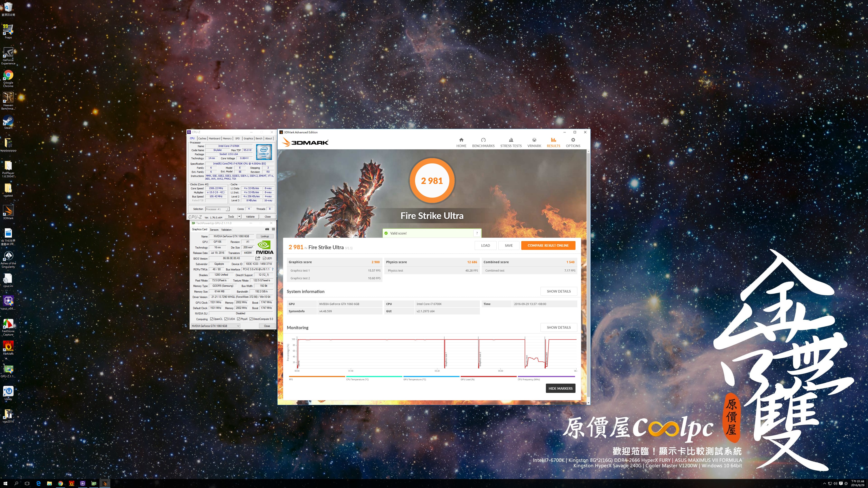Open the 3DMark HOME section
The width and height of the screenshot is (868, 488).
tap(461, 143)
